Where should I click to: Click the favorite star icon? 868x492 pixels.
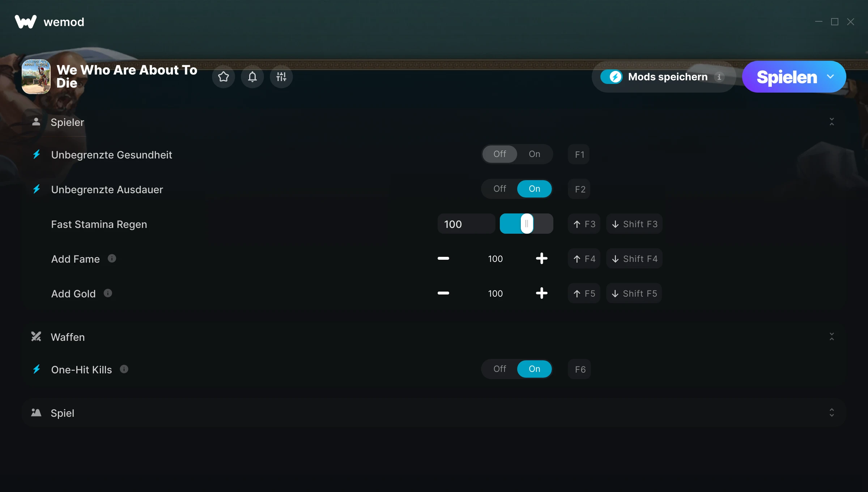point(224,77)
